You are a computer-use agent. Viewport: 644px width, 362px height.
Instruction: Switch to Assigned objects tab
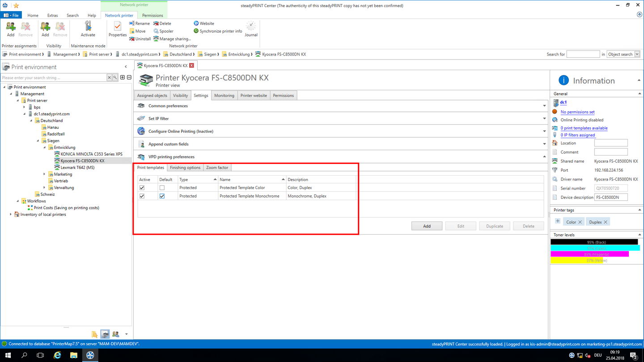click(152, 95)
